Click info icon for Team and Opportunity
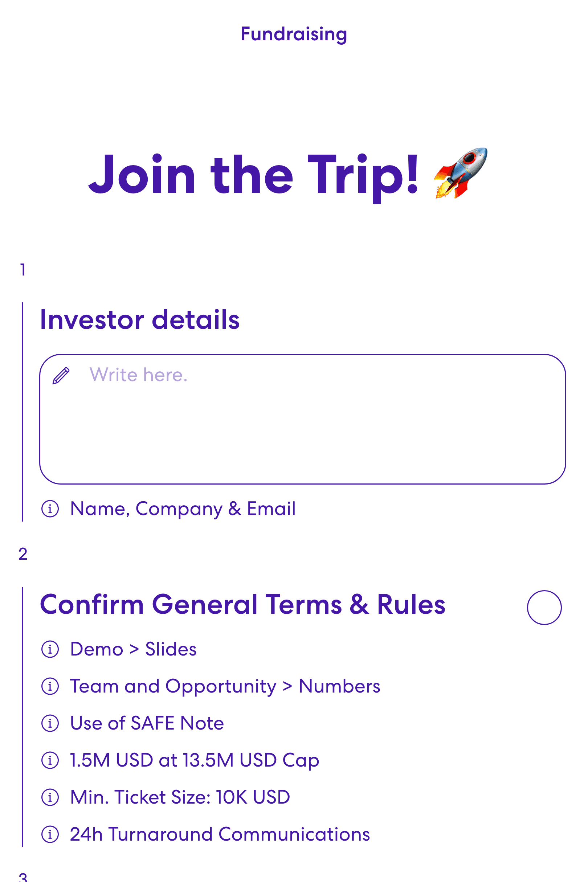Screen dimensions: 588x882 pyautogui.click(x=50, y=686)
